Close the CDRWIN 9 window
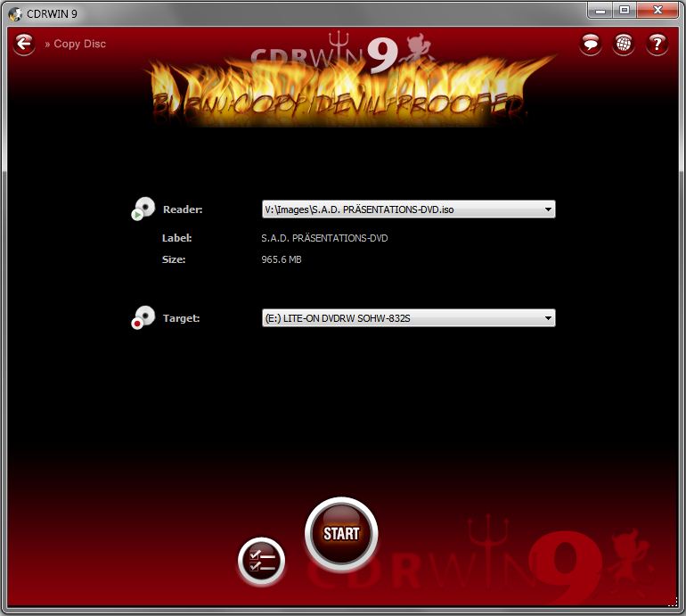 click(x=657, y=10)
